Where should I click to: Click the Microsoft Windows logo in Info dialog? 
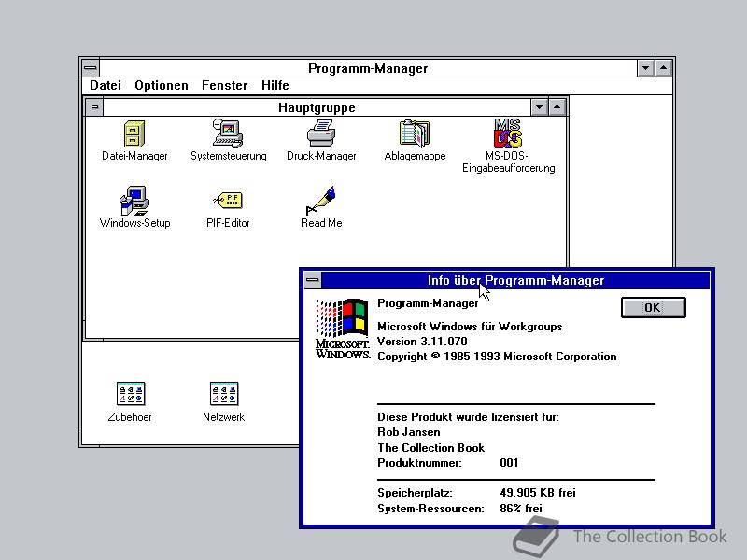342,329
